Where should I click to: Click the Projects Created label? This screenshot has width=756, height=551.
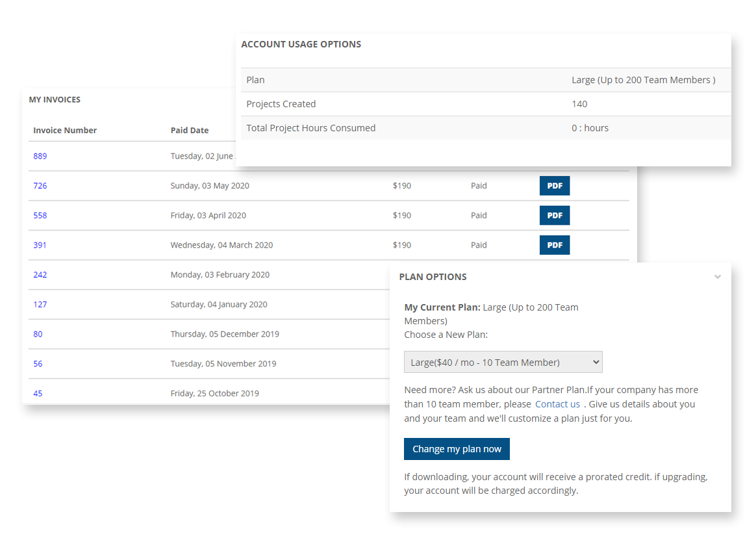pos(281,104)
